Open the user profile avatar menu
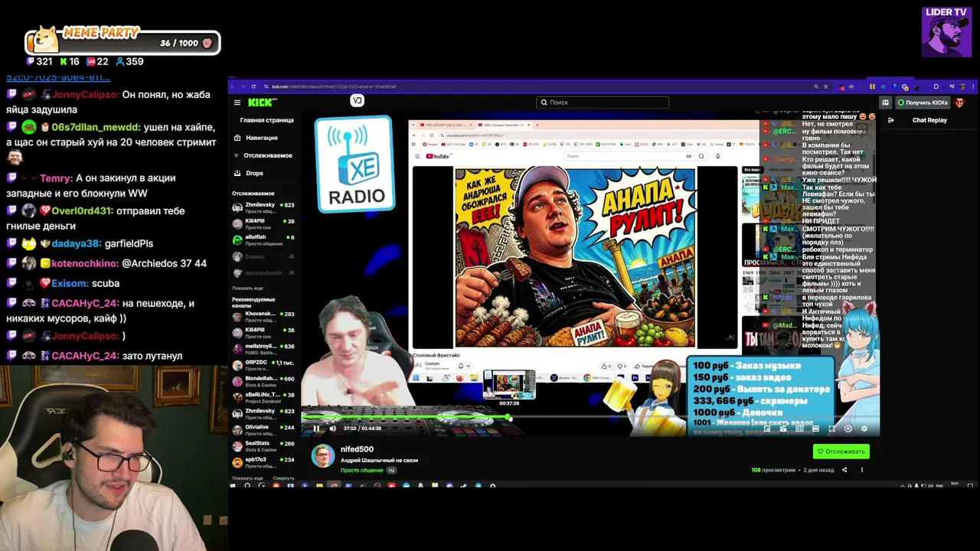This screenshot has width=980, height=551. 962,103
